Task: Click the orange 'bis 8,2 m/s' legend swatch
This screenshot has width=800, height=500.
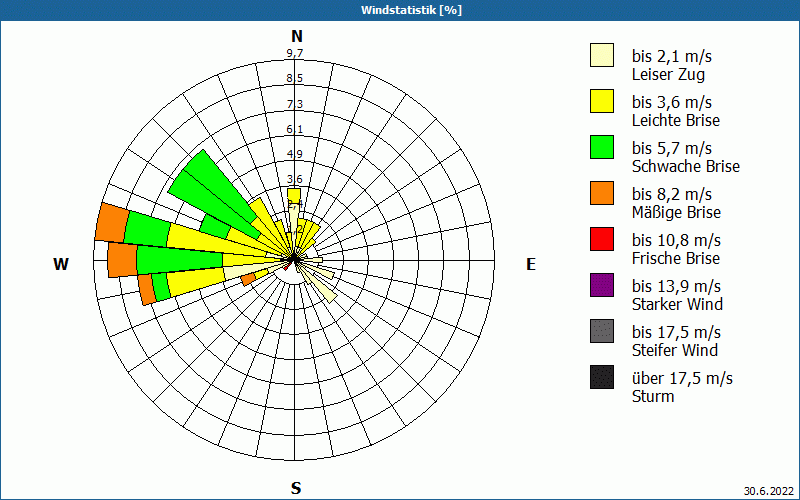Action: coord(602,193)
